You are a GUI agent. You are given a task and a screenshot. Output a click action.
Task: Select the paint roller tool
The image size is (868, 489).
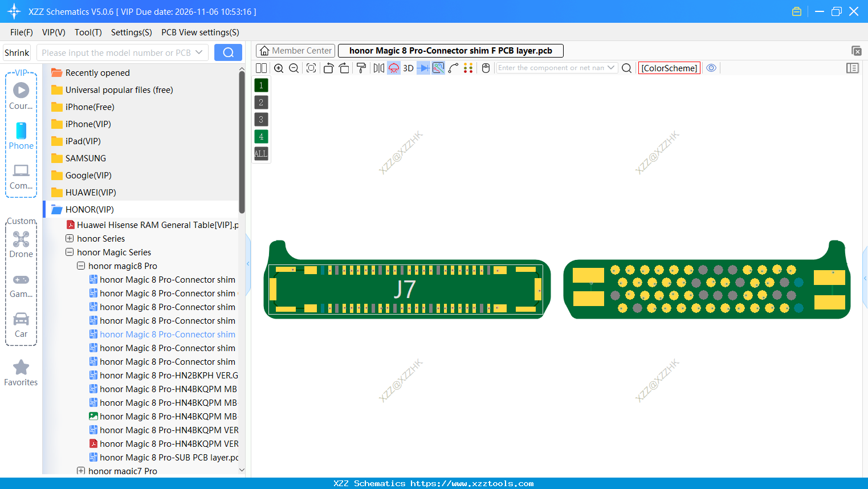(361, 68)
